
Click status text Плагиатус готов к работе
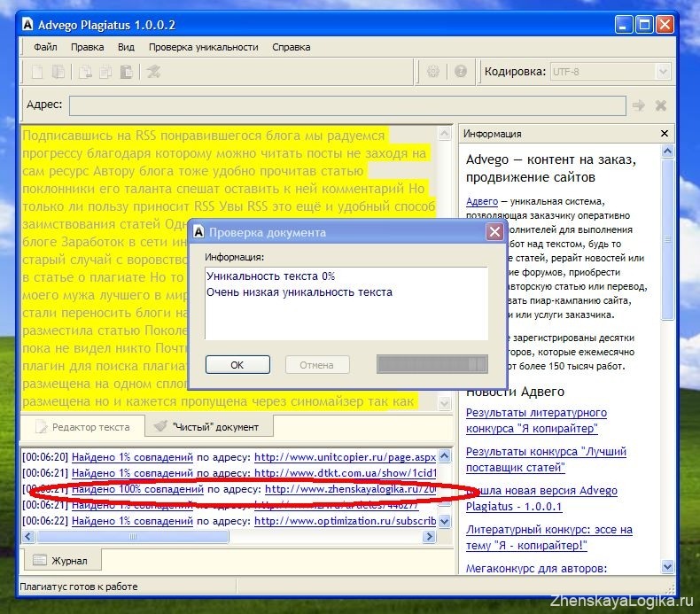pyautogui.click(x=79, y=587)
